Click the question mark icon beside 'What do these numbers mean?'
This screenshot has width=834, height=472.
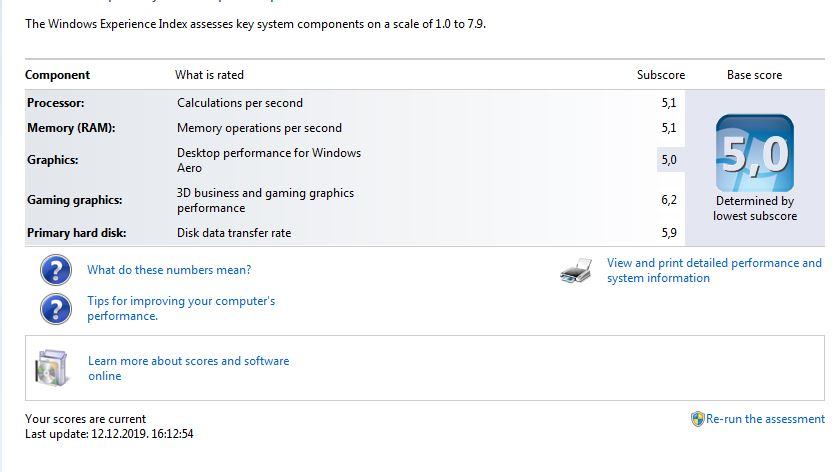tap(56, 270)
